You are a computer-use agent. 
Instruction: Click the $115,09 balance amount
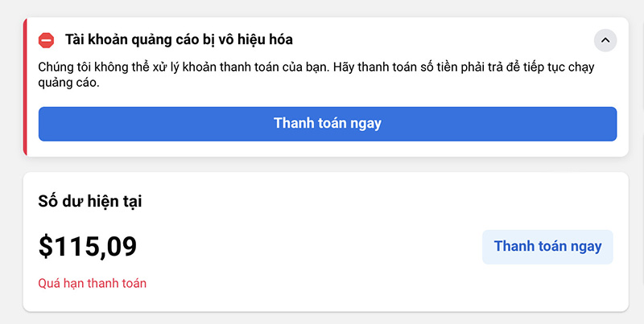pyautogui.click(x=88, y=246)
